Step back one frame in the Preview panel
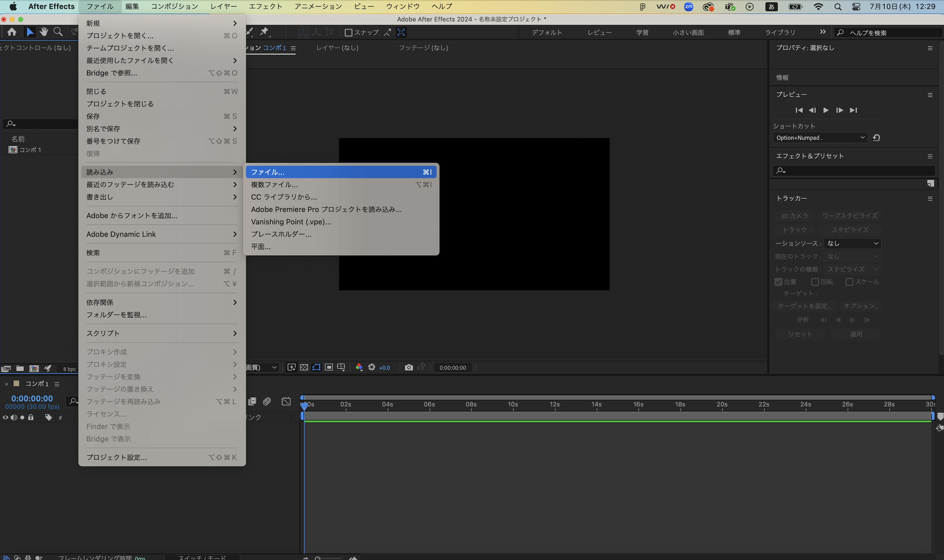Image resolution: width=944 pixels, height=560 pixels. click(812, 110)
